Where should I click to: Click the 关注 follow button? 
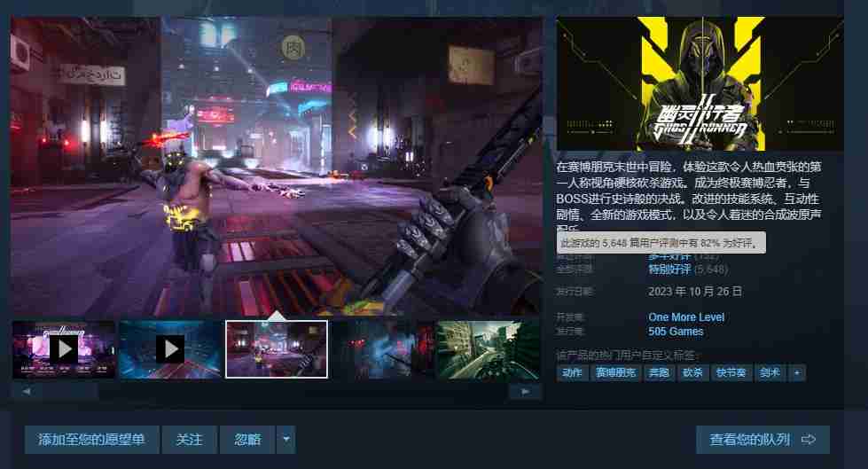(x=189, y=440)
